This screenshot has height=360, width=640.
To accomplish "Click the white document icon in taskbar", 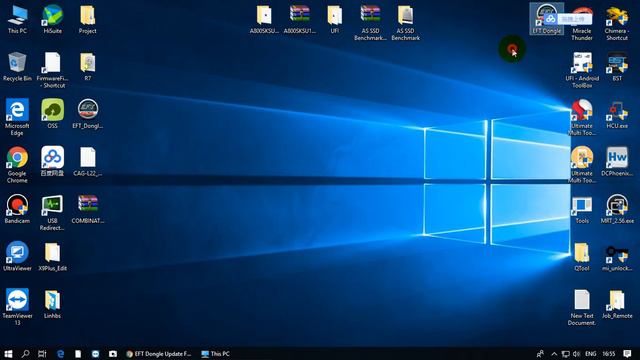I will click(78, 354).
